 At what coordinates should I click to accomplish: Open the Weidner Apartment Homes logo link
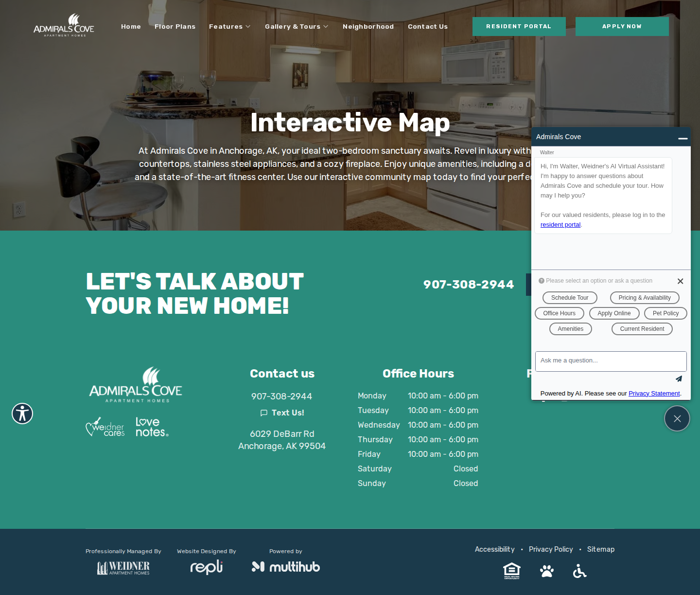pyautogui.click(x=123, y=568)
